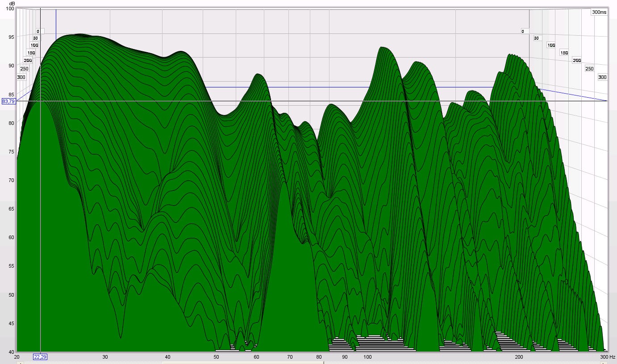Click the 90 label on the dB axis
This screenshot has height=364, width=617.
click(x=12, y=66)
